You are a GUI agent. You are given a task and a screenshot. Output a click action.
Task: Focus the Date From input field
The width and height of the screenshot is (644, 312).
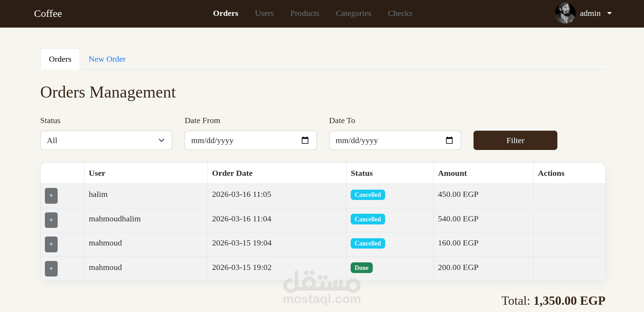[x=251, y=140]
